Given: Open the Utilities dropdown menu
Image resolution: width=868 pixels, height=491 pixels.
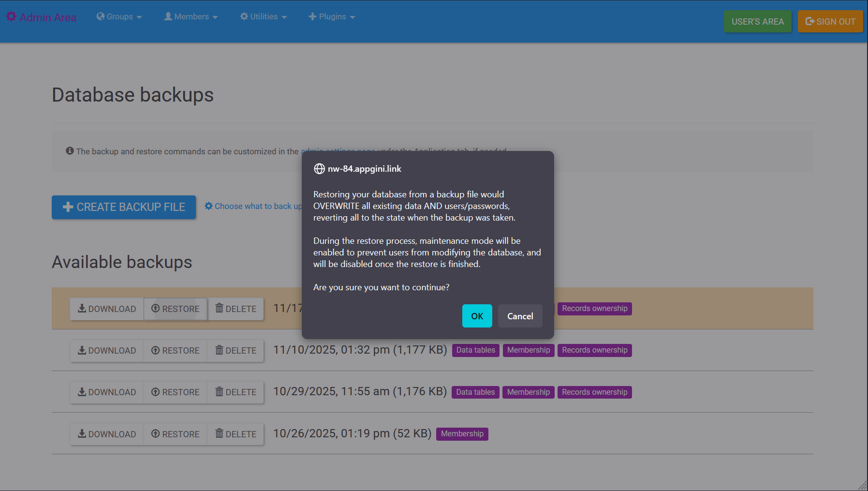Looking at the screenshot, I should pyautogui.click(x=264, y=16).
